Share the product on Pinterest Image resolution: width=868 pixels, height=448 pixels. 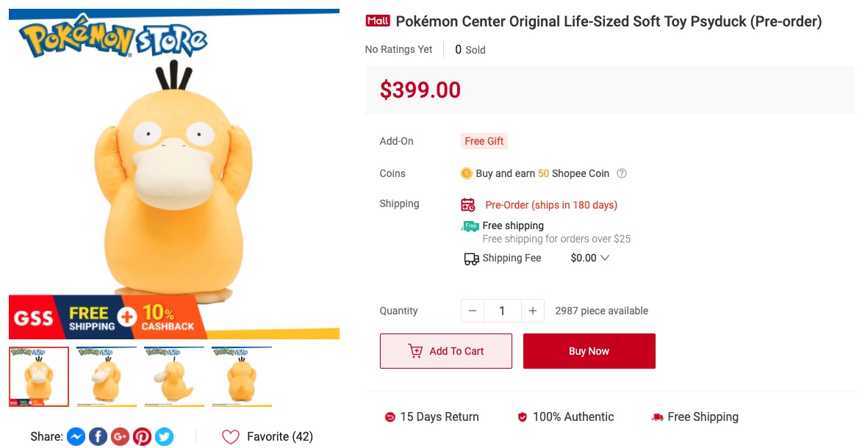[142, 436]
